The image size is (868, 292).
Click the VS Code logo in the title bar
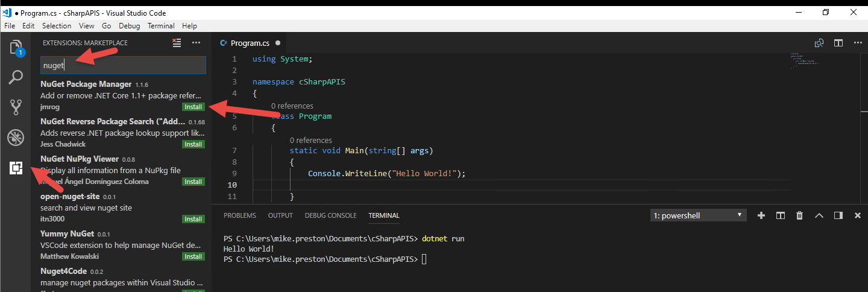(8, 13)
